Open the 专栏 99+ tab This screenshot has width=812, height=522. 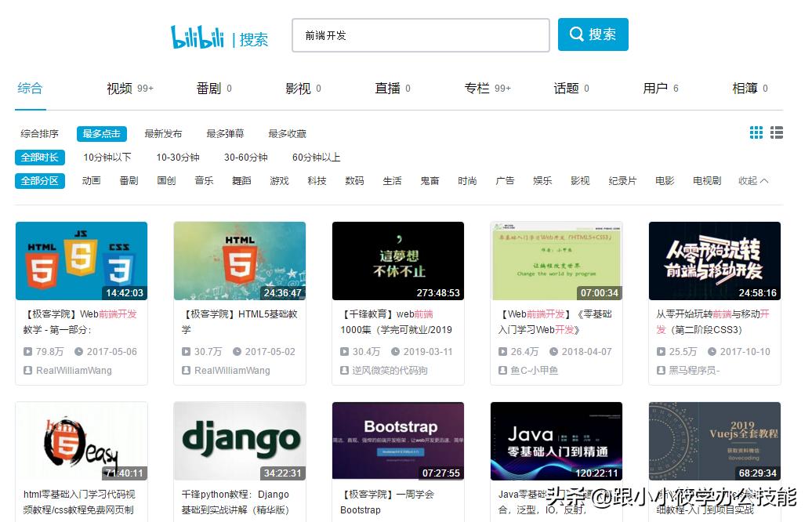[488, 89]
